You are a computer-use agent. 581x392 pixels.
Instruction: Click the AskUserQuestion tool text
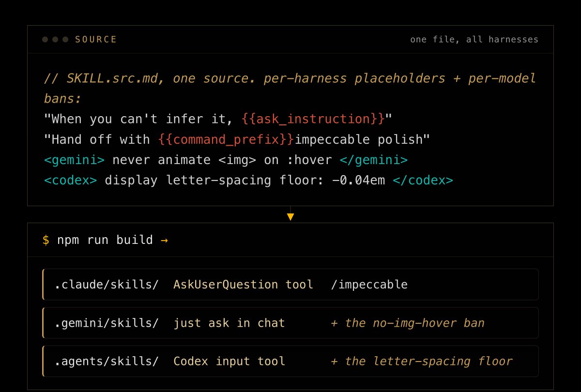(x=244, y=285)
